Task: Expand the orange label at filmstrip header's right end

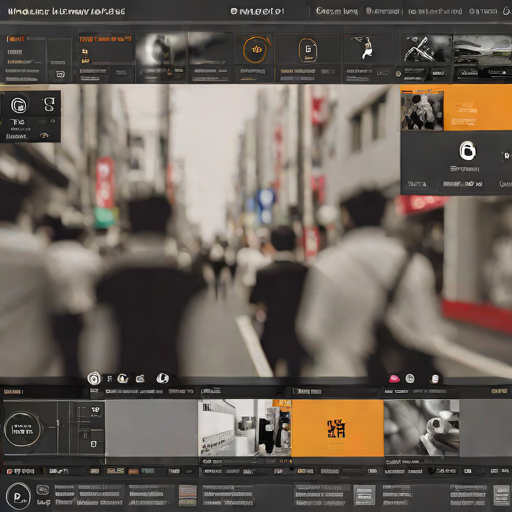Action: [x=499, y=391]
